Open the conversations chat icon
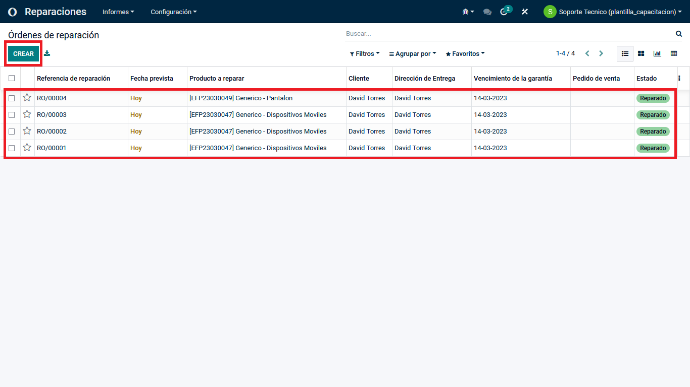This screenshot has height=387, width=690. tap(487, 12)
